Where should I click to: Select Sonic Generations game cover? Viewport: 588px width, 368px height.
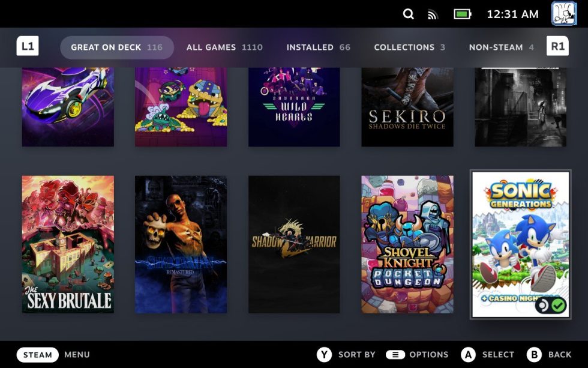click(x=521, y=244)
